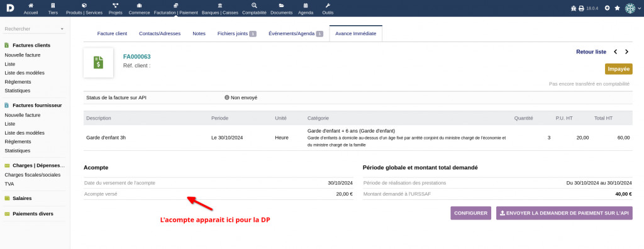Open the Projets module icon

[x=116, y=6]
